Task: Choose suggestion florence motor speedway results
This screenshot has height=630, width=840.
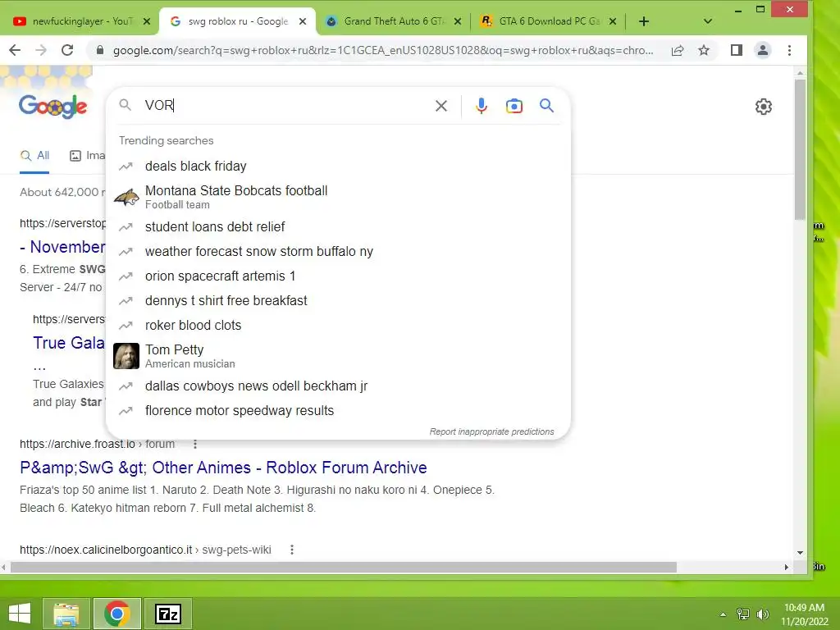Action: coord(338,410)
